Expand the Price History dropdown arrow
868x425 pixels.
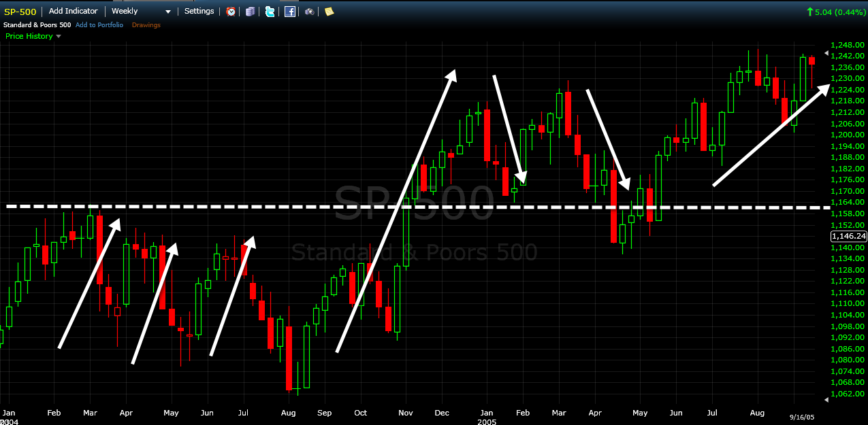(x=59, y=37)
